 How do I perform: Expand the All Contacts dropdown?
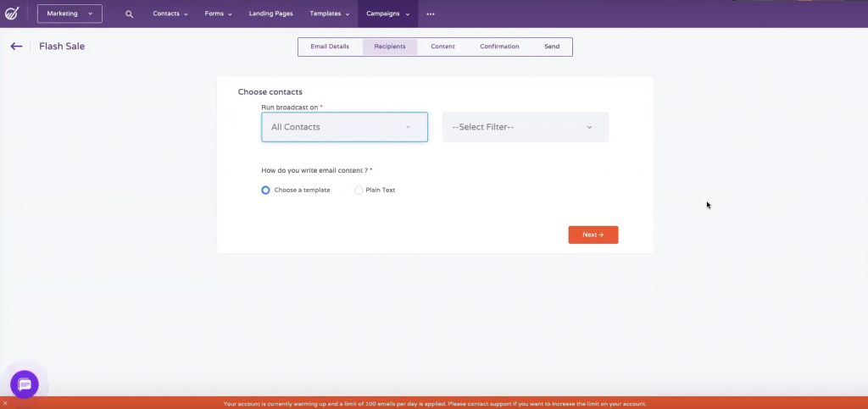[x=344, y=127]
